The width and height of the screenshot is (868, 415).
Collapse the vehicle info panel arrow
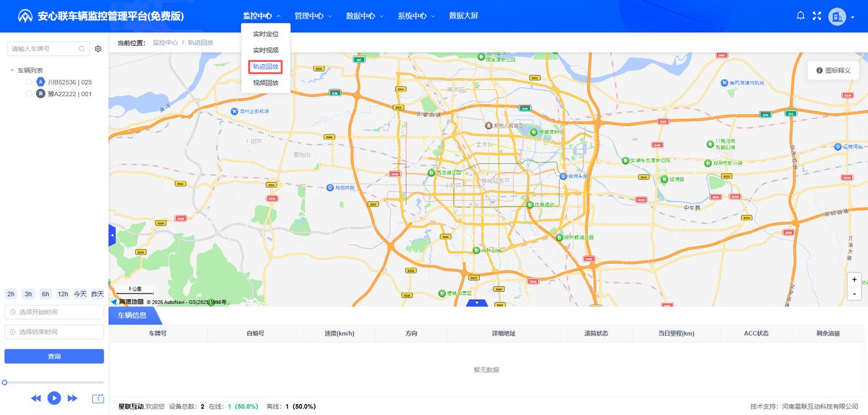(x=477, y=303)
